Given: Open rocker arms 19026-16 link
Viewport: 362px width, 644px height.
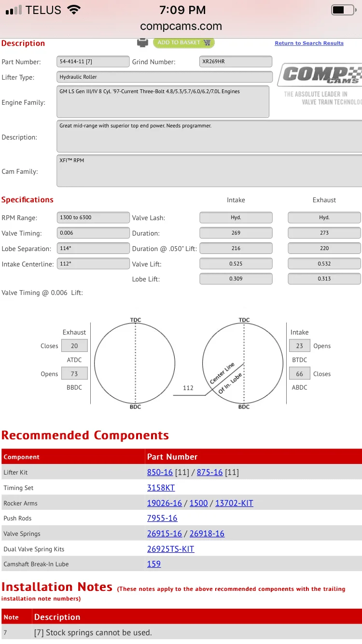Looking at the screenshot, I should [x=165, y=503].
